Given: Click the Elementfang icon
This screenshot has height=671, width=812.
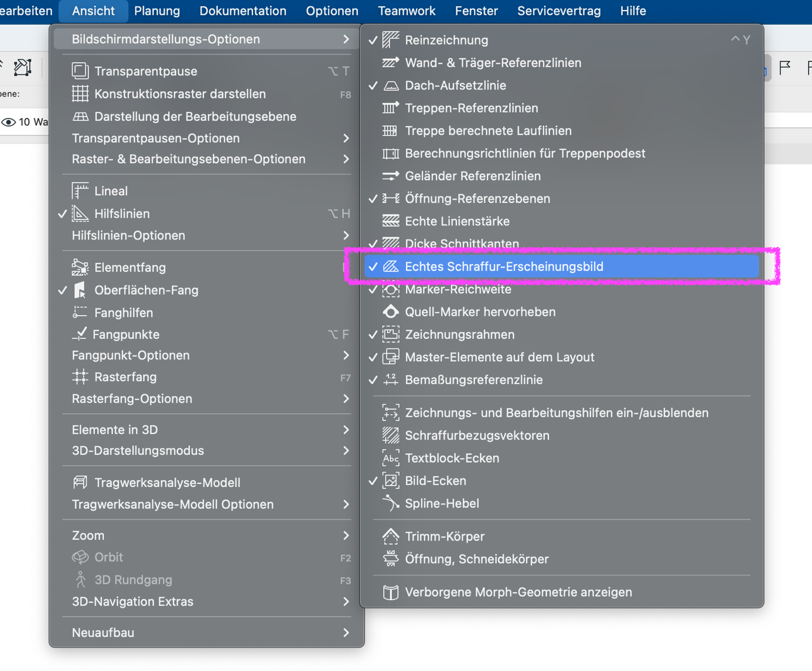Looking at the screenshot, I should click(80, 268).
